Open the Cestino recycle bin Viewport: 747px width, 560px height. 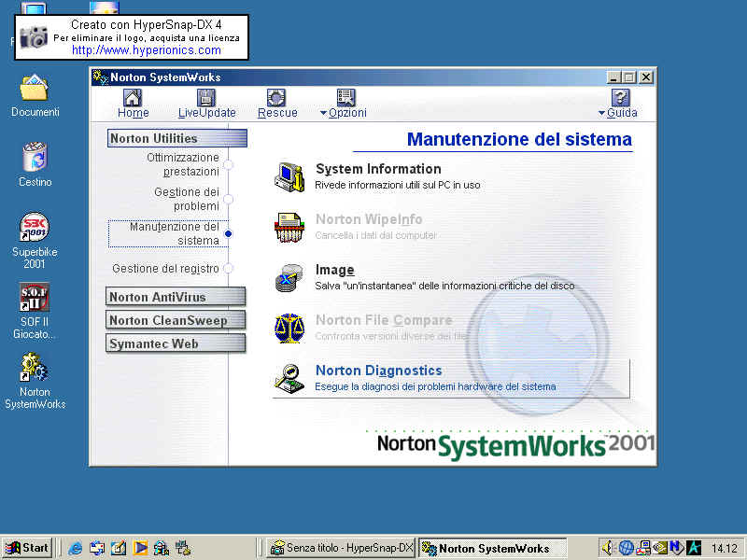click(x=35, y=165)
